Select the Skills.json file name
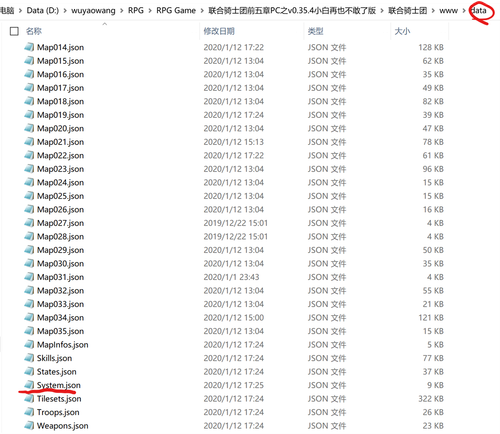The width and height of the screenshot is (500, 434). [54, 358]
